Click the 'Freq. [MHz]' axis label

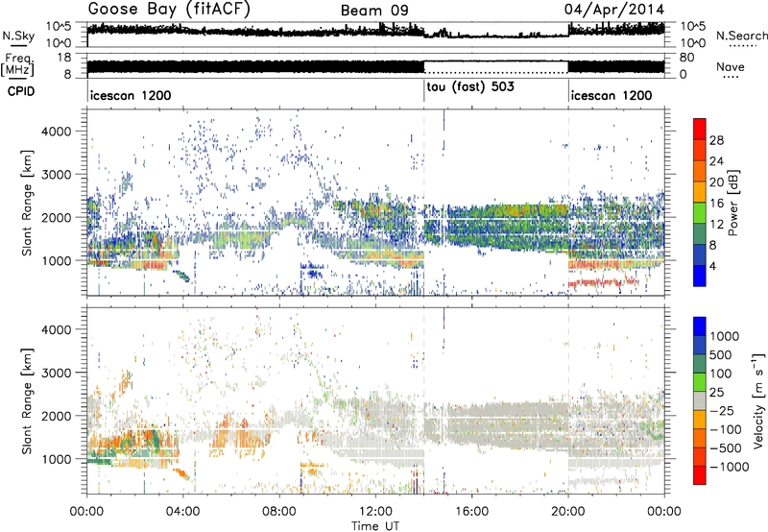[18, 65]
